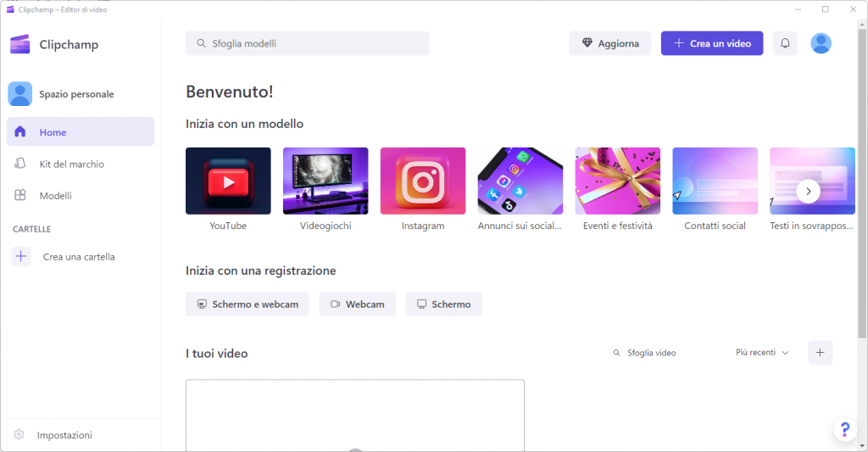Click the Home house icon
The width and height of the screenshot is (868, 452).
20,131
